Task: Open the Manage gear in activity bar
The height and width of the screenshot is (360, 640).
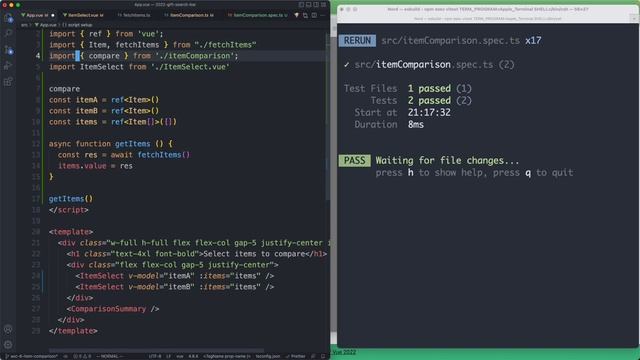Action: pos(8,344)
